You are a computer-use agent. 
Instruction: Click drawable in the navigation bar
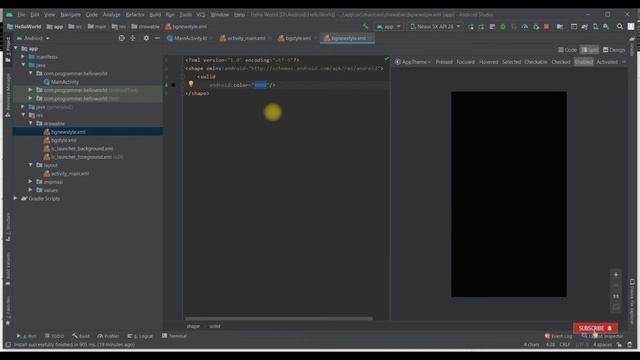[x=145, y=27]
